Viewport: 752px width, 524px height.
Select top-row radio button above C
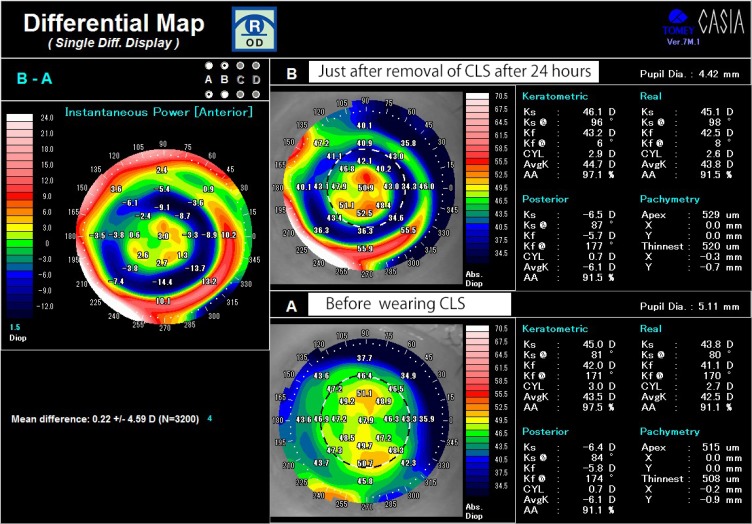click(240, 66)
